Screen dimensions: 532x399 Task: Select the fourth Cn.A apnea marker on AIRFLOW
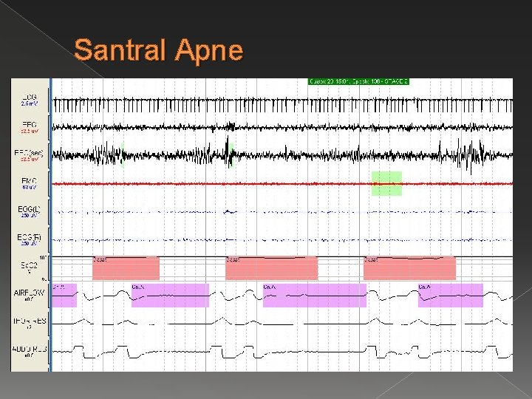click(451, 296)
